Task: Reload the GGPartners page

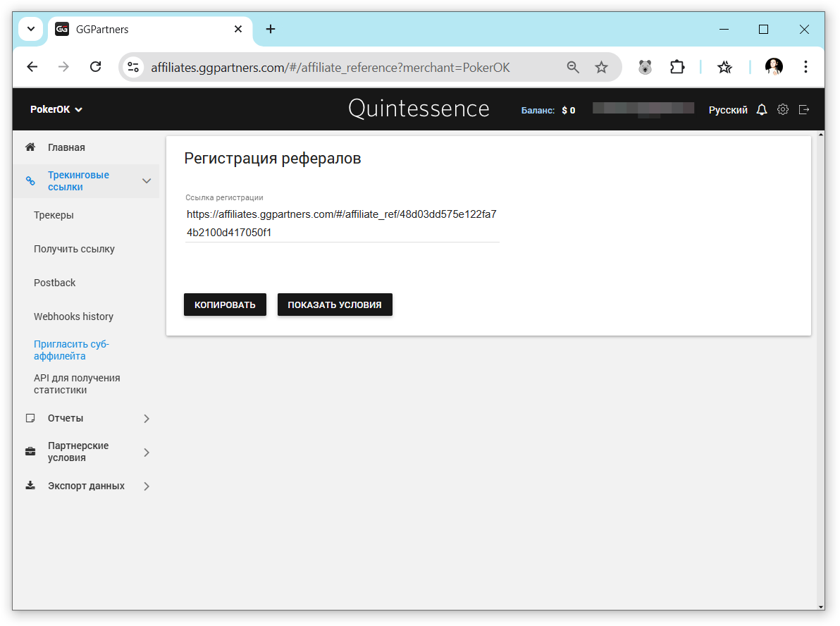Action: (95, 67)
